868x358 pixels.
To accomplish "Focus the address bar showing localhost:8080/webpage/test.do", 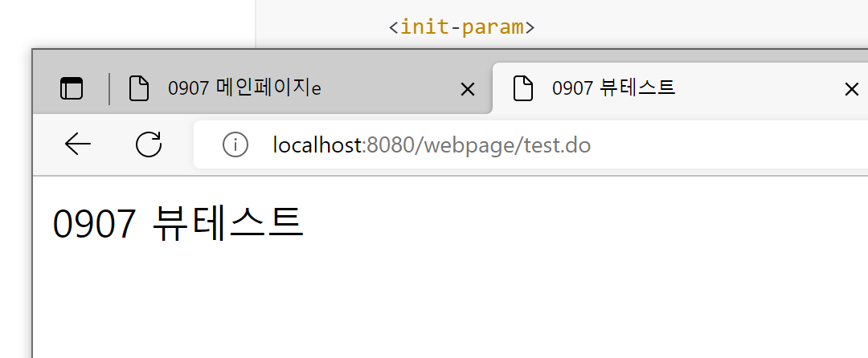I will click(x=530, y=144).
